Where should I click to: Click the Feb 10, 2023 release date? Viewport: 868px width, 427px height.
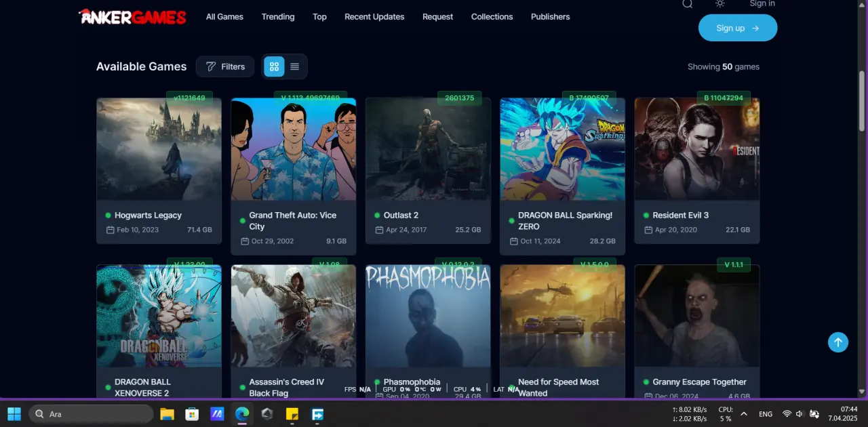click(x=138, y=230)
